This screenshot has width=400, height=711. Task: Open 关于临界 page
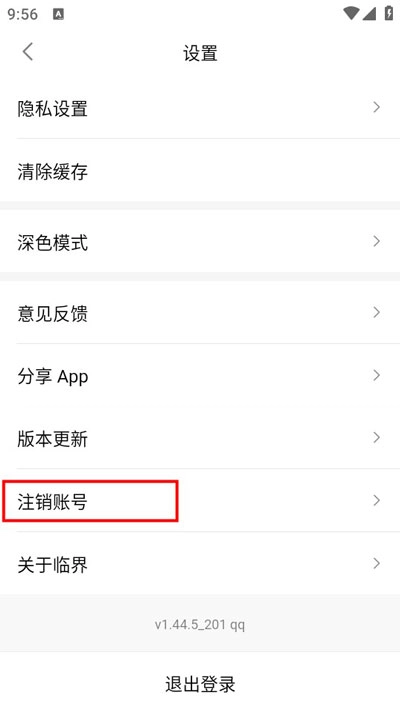click(200, 564)
